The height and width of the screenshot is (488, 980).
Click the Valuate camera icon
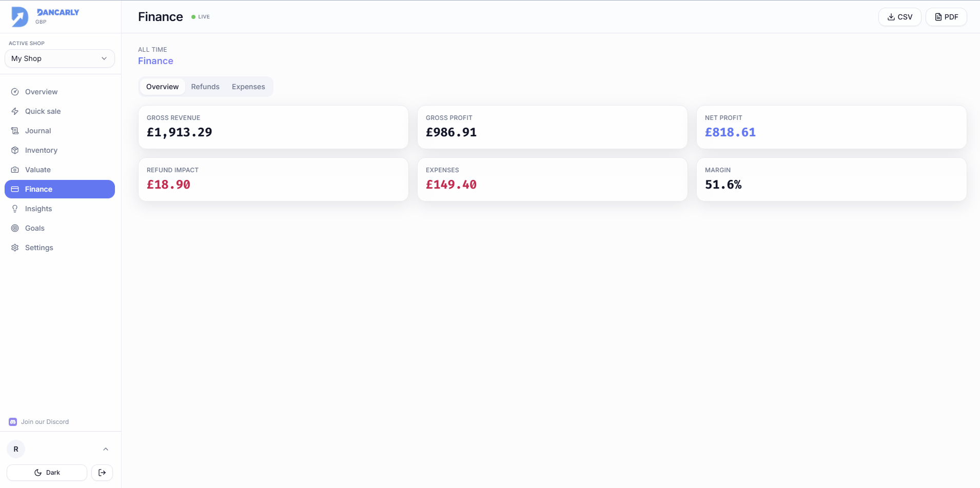point(15,170)
